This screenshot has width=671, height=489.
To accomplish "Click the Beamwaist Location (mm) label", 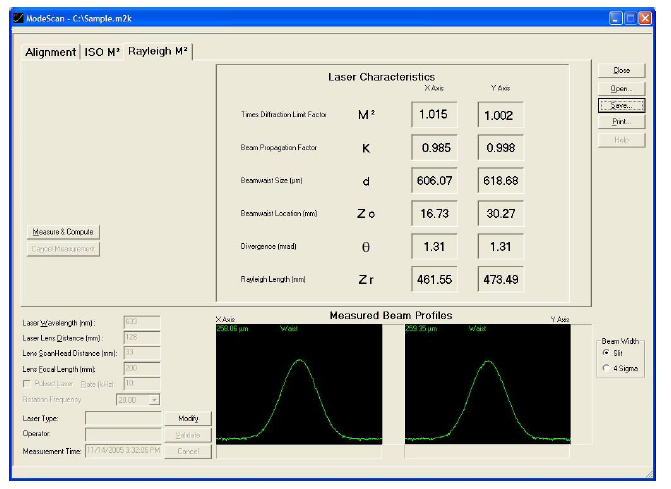I will [x=279, y=213].
